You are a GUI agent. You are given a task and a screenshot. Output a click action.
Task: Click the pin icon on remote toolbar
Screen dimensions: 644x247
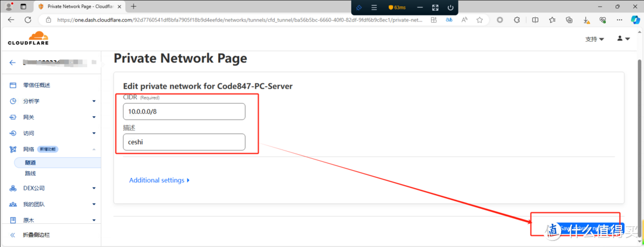coord(358,7)
